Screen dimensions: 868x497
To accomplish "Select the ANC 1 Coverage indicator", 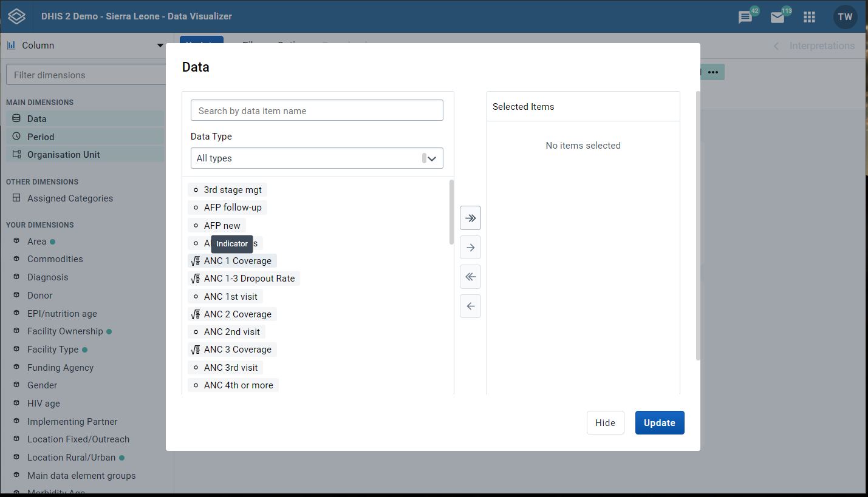I will [x=237, y=261].
